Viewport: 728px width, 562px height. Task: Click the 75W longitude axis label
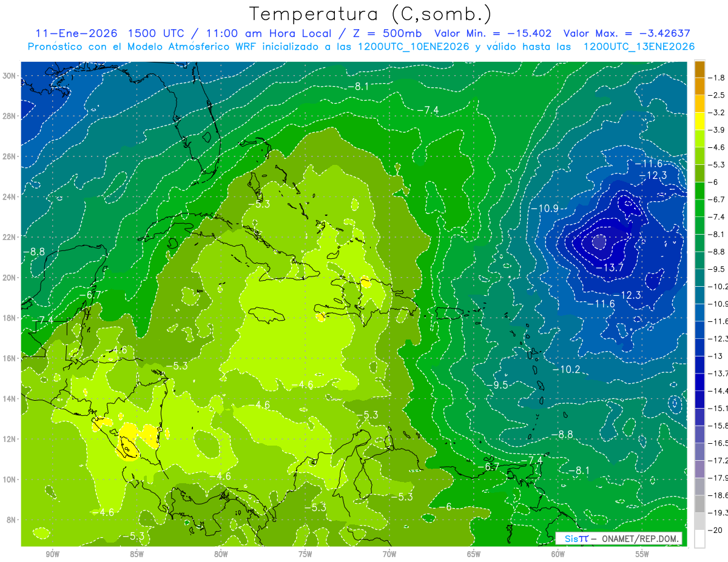(305, 554)
